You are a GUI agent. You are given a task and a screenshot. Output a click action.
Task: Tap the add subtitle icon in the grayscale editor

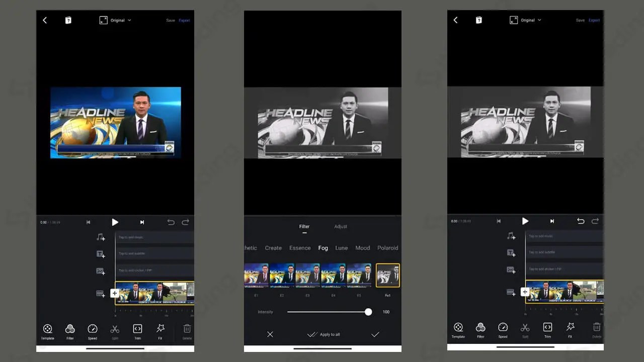tap(511, 253)
